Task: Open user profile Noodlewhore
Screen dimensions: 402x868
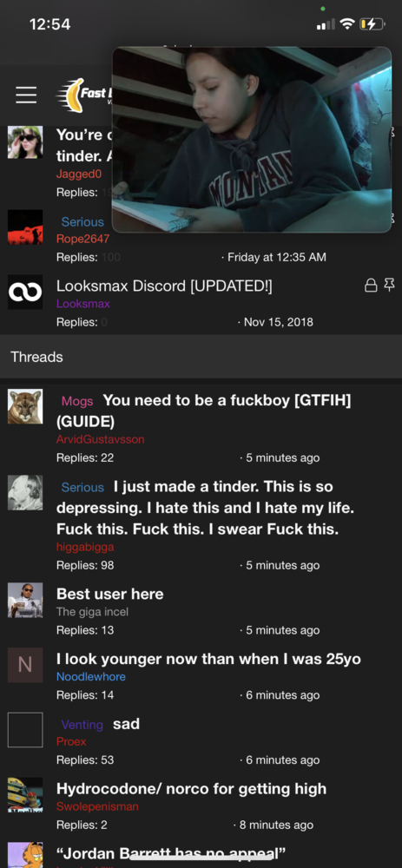Action: (91, 676)
